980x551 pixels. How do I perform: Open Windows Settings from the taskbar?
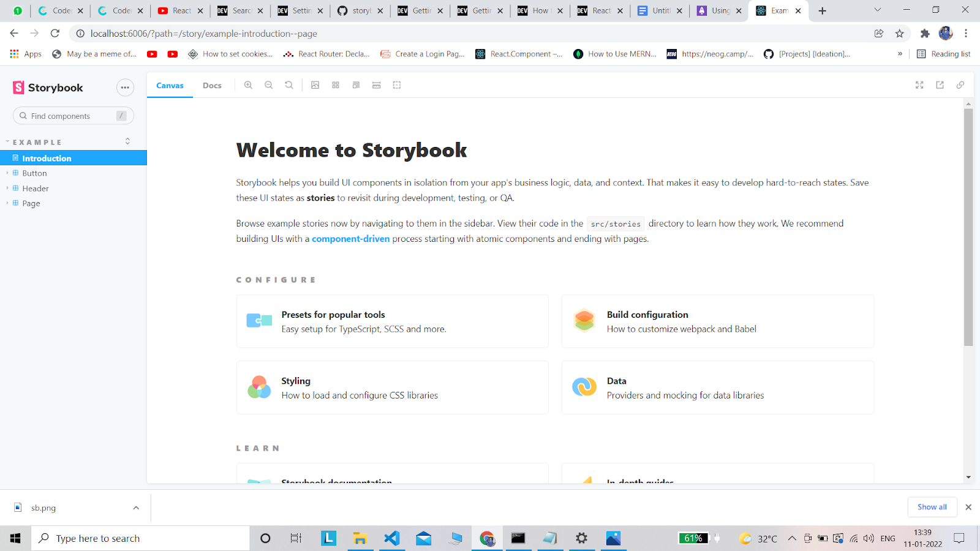[581, 538]
